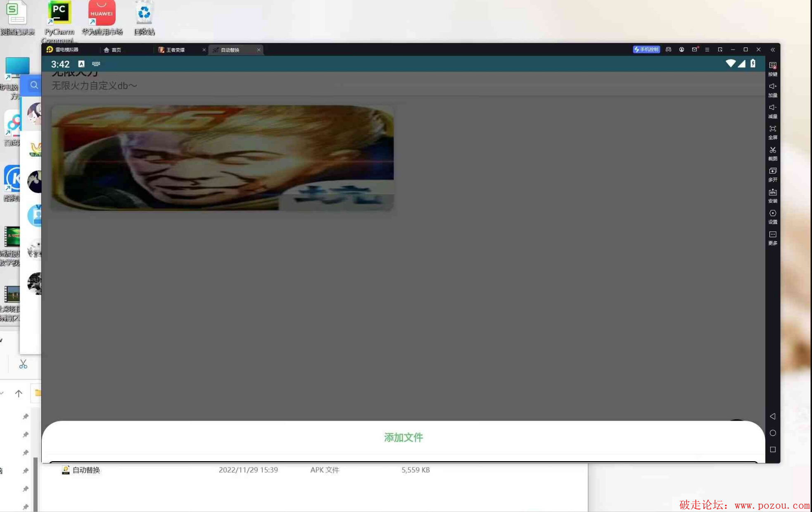The height and width of the screenshot is (512, 812).
Task: Click the 无限火力自定义db text
Action: pos(94,86)
